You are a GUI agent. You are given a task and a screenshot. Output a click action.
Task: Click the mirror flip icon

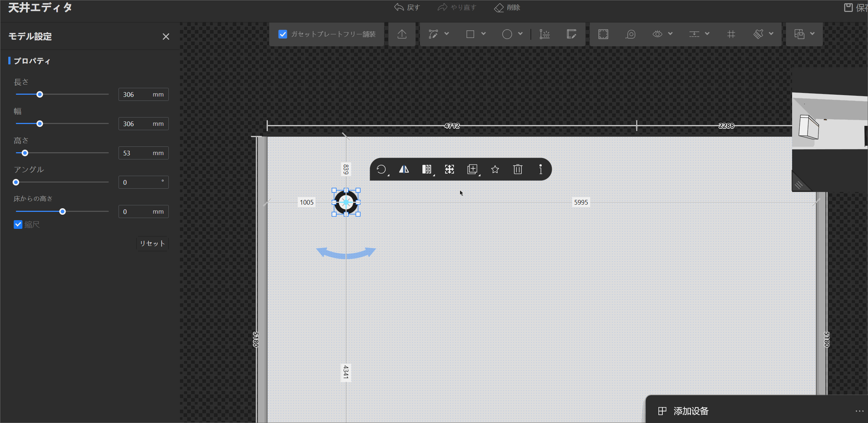404,169
